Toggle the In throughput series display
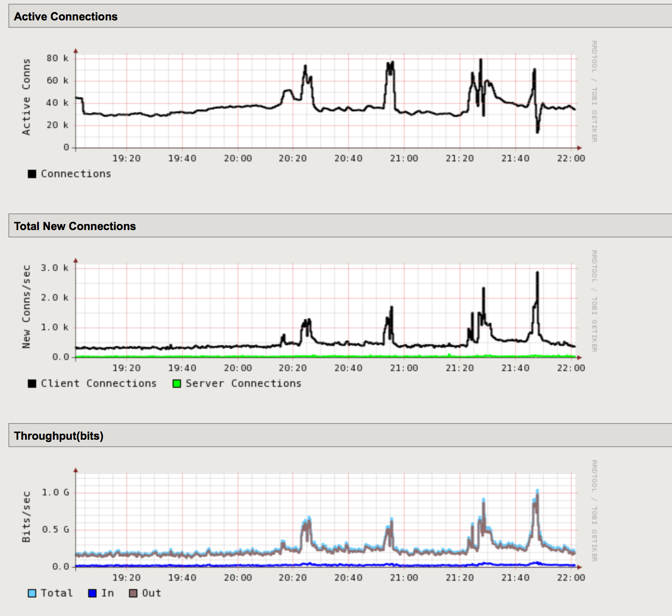The width and height of the screenshot is (672, 616). pos(91,593)
